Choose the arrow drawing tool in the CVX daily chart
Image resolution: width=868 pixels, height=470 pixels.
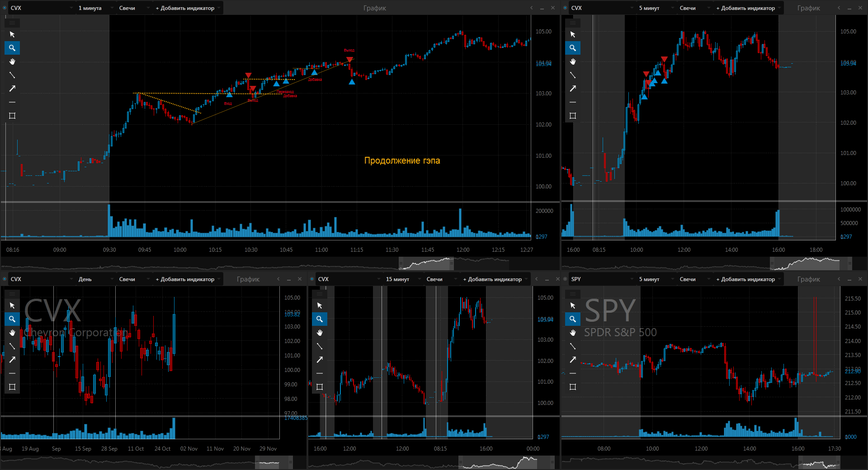[x=12, y=360]
